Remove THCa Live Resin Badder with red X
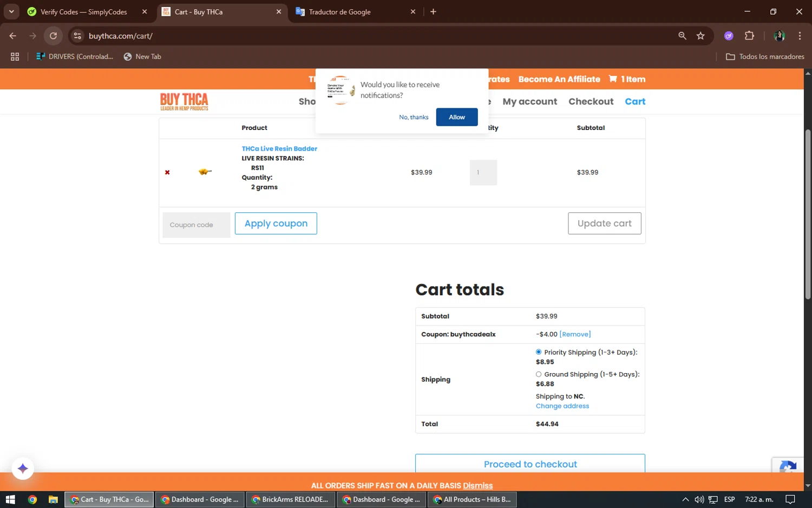The height and width of the screenshot is (508, 812). pos(167,172)
